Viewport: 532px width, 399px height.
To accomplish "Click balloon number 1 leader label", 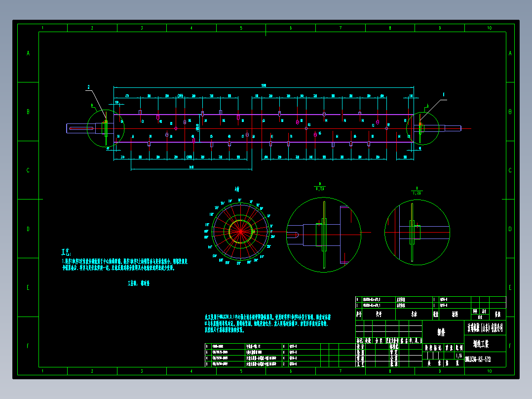I will click(x=443, y=95).
